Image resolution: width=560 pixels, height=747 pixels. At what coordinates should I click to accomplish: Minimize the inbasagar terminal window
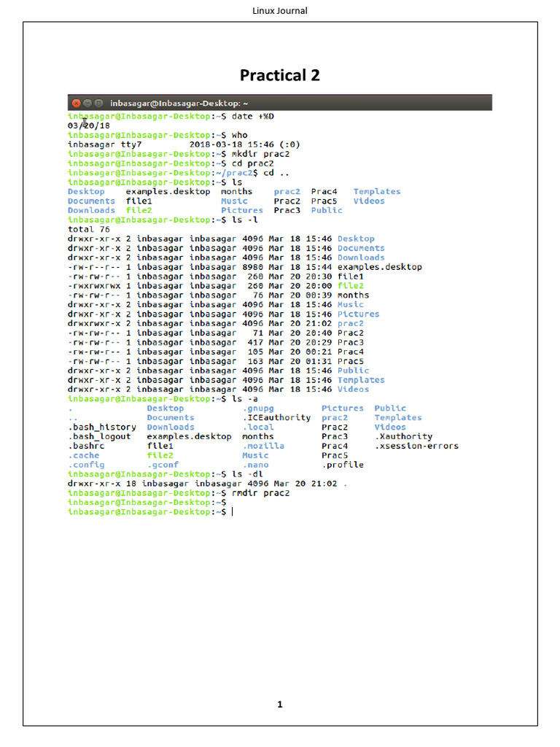click(87, 103)
